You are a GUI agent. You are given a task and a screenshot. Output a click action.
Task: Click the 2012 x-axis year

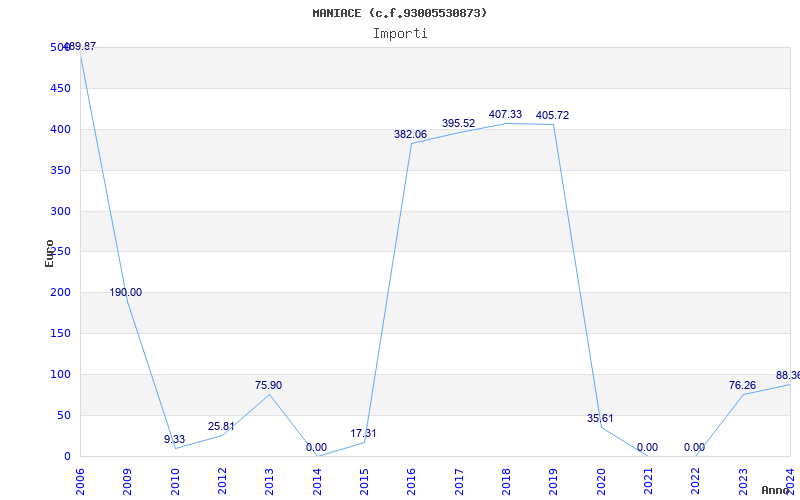[222, 482]
